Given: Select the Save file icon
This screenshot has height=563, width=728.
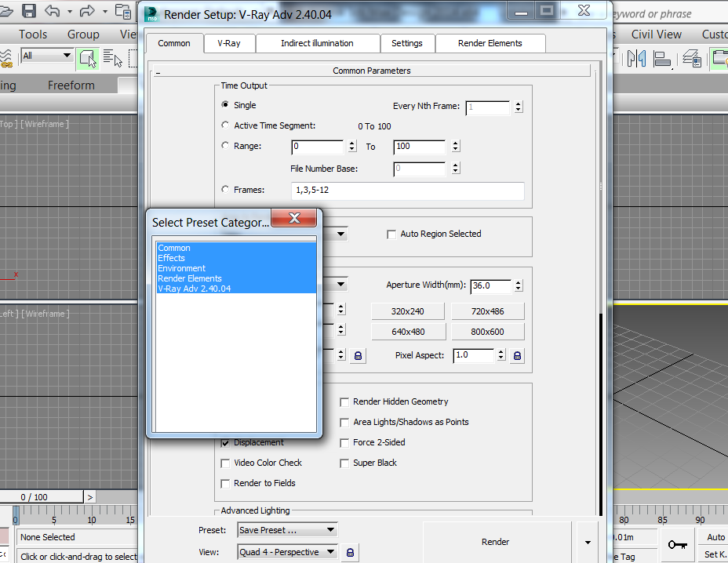Looking at the screenshot, I should [x=28, y=12].
